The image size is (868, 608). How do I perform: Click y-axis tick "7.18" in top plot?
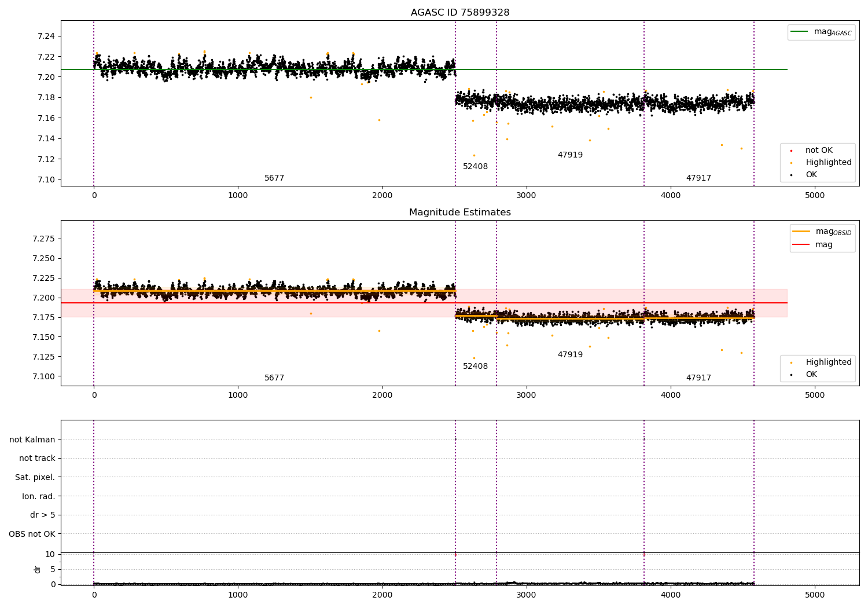point(46,98)
